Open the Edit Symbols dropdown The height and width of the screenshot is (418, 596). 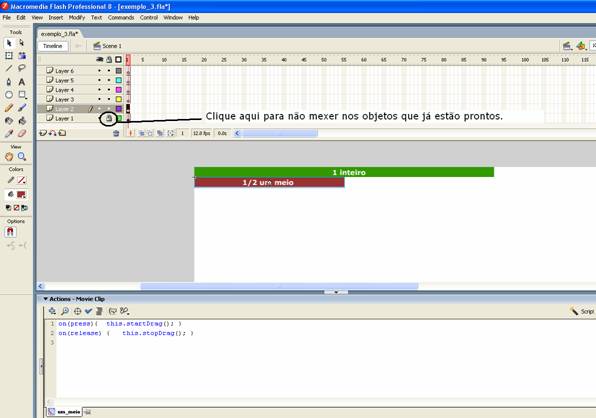click(581, 46)
